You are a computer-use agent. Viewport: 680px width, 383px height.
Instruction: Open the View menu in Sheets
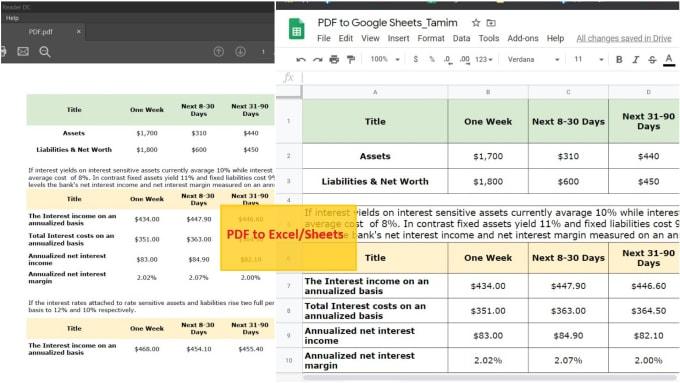[370, 38]
